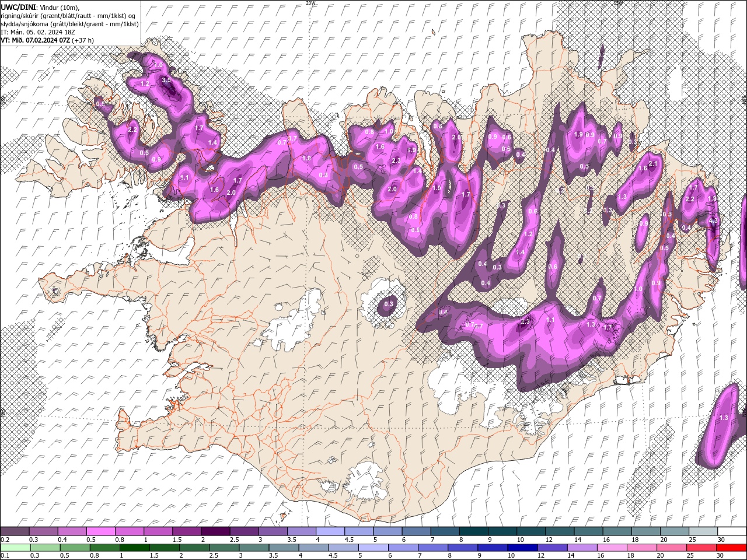Click the 3.5 precipitation value on the map
The height and width of the screenshot is (560, 747).
pyautogui.click(x=166, y=80)
